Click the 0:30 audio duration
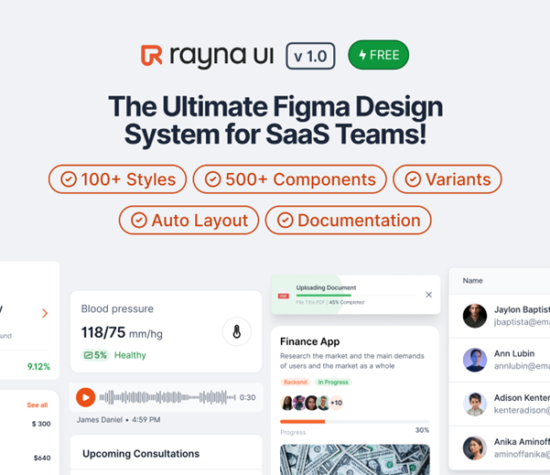 247,397
